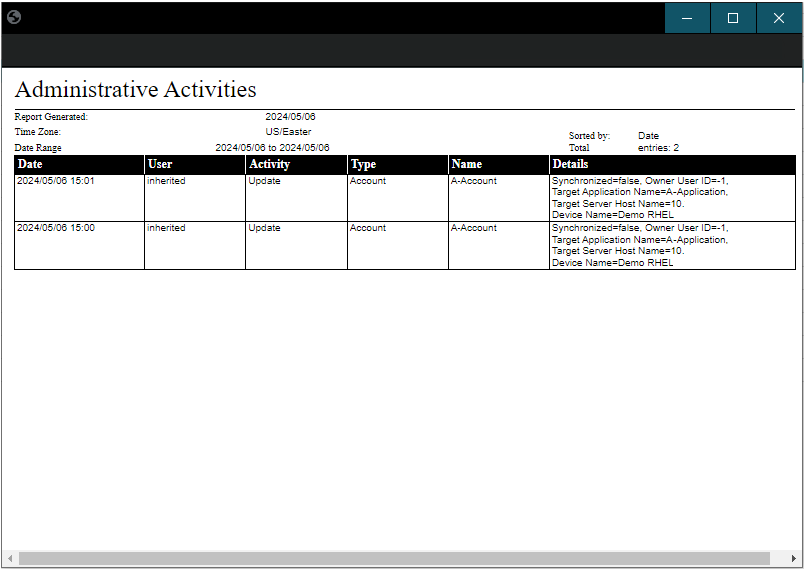Viewport: 805px width, 570px height.
Task: Click A-Account name in the second row
Action: [473, 228]
